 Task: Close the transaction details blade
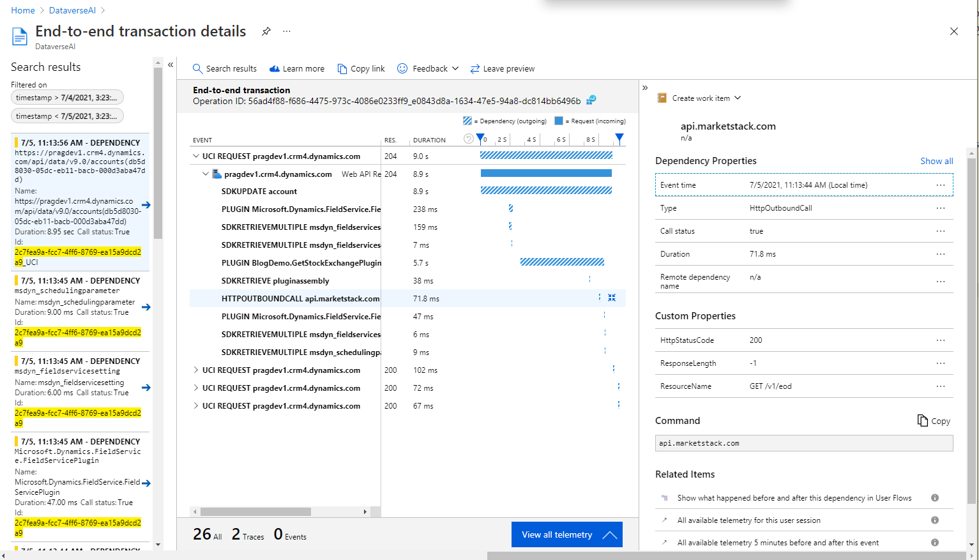point(954,31)
